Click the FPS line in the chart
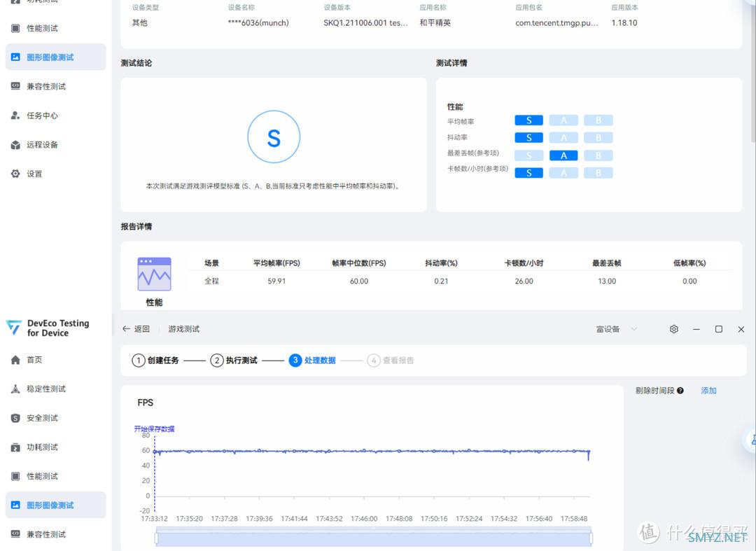 pos(371,451)
